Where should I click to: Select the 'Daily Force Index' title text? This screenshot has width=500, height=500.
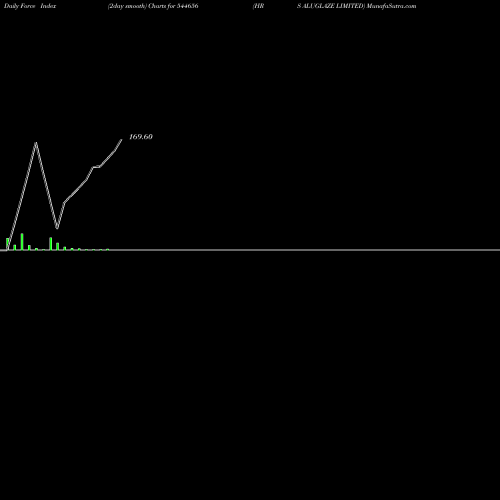30,6
